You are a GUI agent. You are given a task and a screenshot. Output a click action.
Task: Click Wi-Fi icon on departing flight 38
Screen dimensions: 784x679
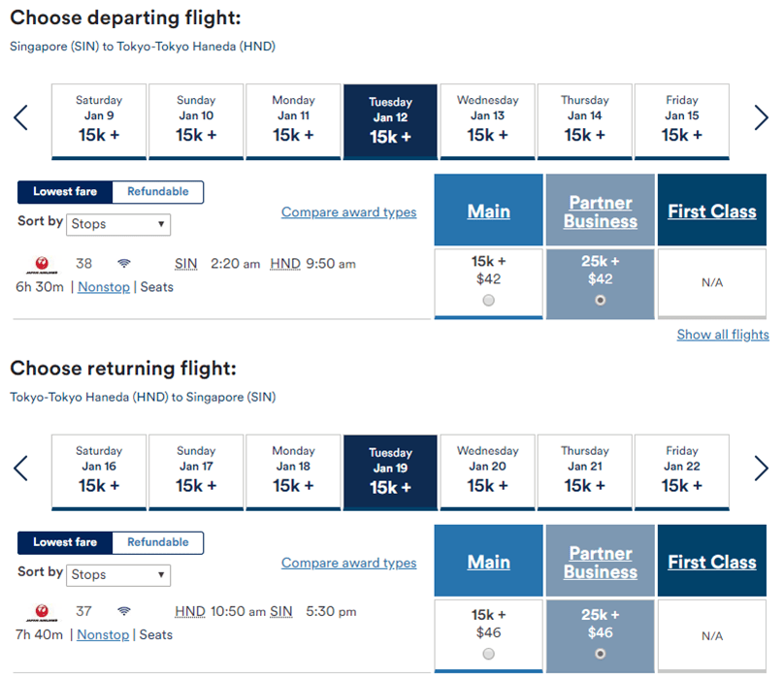(x=123, y=264)
